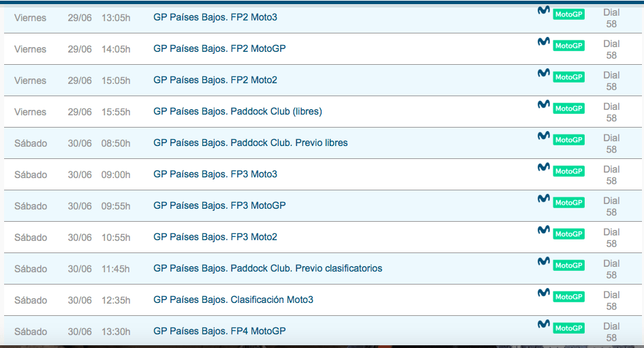This screenshot has width=644, height=348.
Task: Open GP Países Bajos. FP2 Moto3 link
Action: point(215,17)
